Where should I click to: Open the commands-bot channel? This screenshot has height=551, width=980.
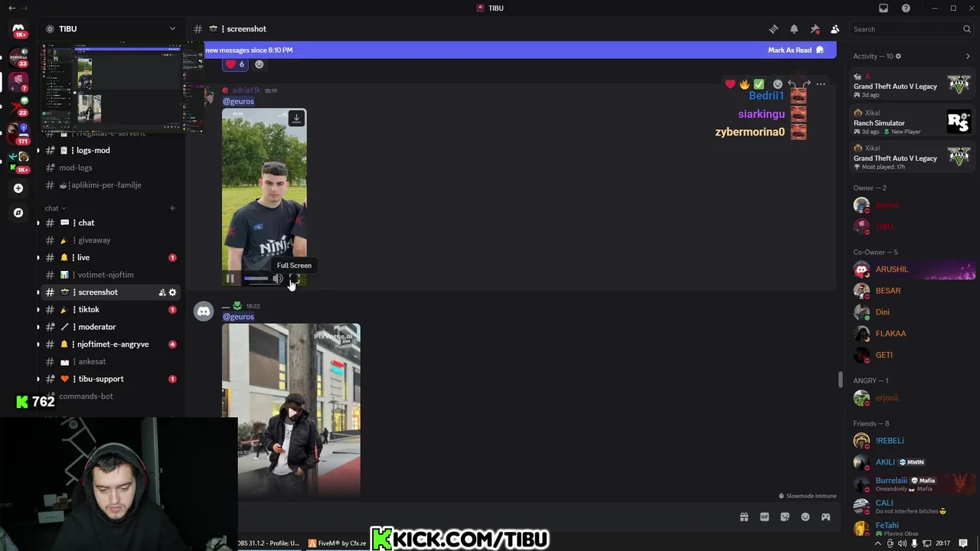point(109,396)
